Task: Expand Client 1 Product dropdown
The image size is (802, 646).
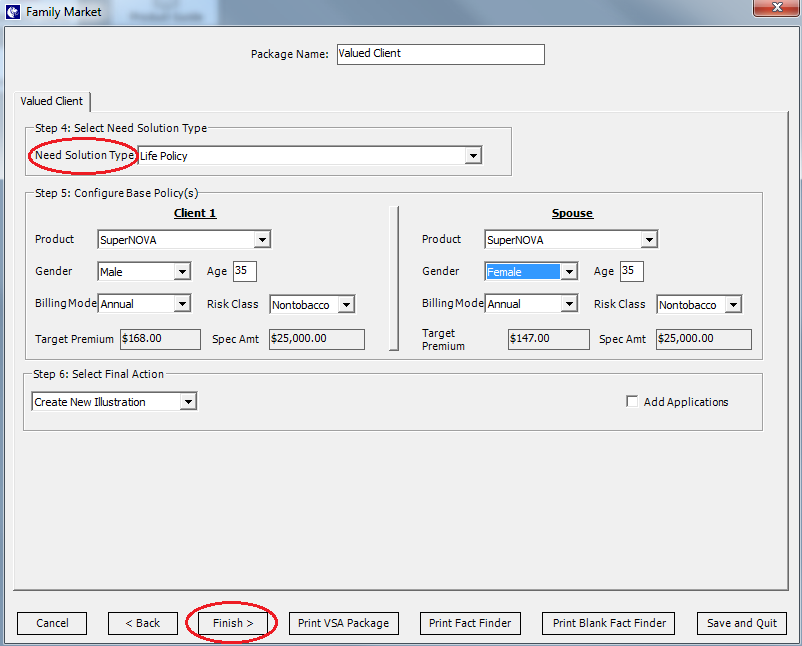Action: click(184, 239)
